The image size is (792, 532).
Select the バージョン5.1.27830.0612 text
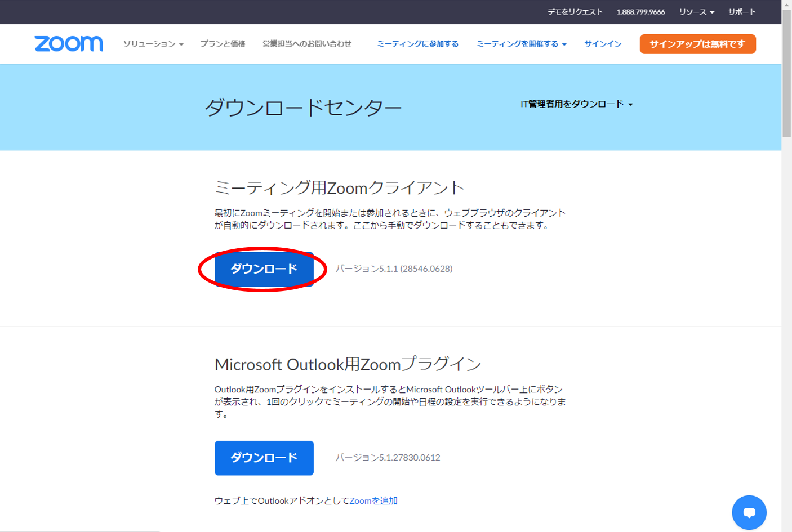tap(388, 458)
